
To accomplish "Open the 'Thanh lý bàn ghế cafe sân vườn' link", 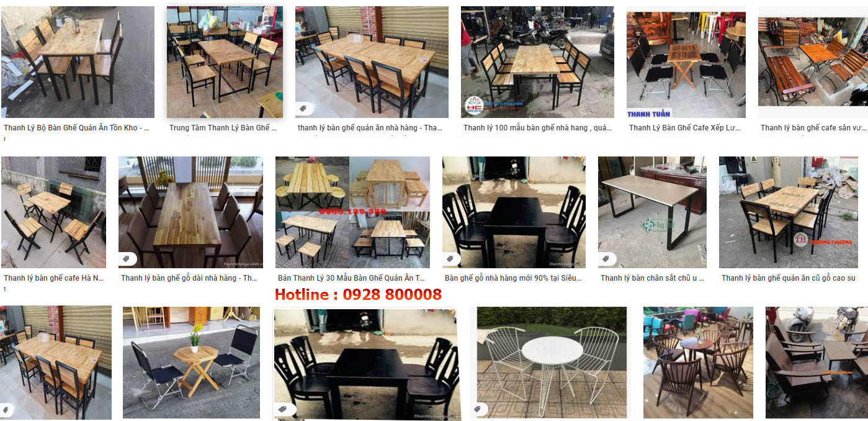I will pyautogui.click(x=813, y=128).
